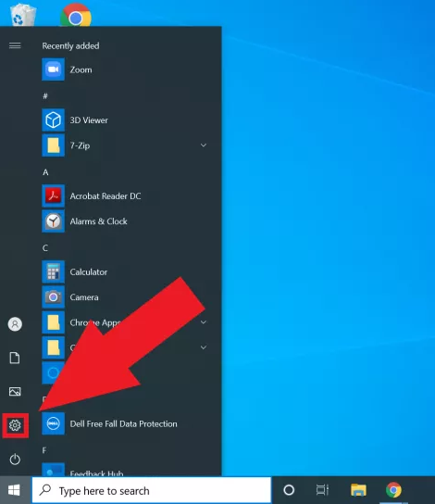Open Google Chrome desktop shortcut
435x504 pixels.
(76, 15)
